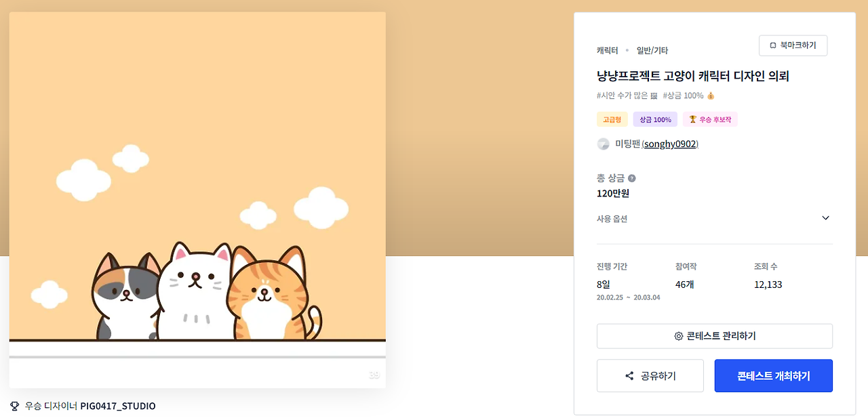
Task: Click the bookmark icon in 북마크하기 button
Action: coord(773,45)
